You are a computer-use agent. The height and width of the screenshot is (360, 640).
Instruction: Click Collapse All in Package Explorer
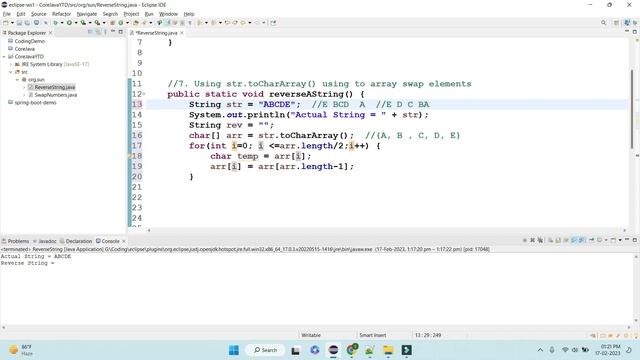click(90, 32)
